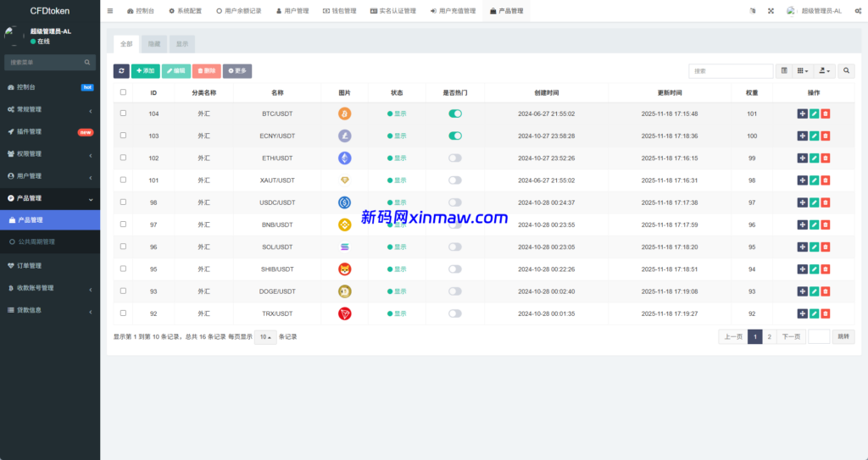Expand 常规管理 in the sidebar
Image resolution: width=868 pixels, height=460 pixels.
pos(50,109)
